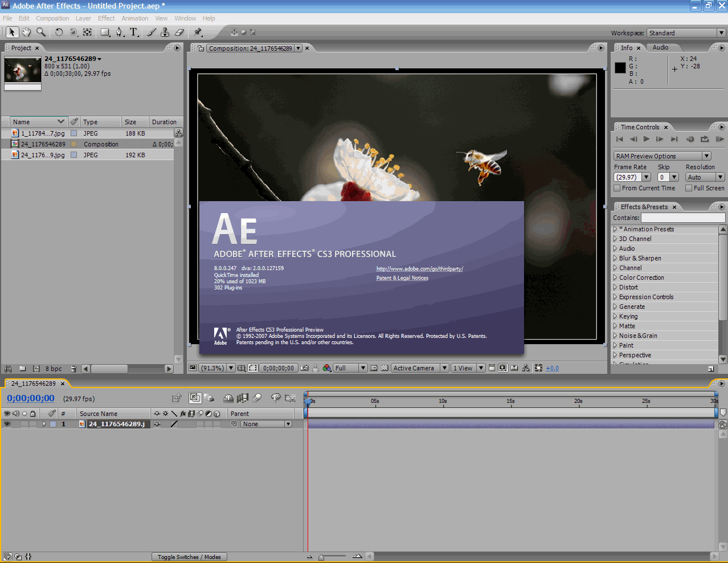This screenshot has width=728, height=563.
Task: Take a snapshot with the camera icon
Action: point(305,368)
